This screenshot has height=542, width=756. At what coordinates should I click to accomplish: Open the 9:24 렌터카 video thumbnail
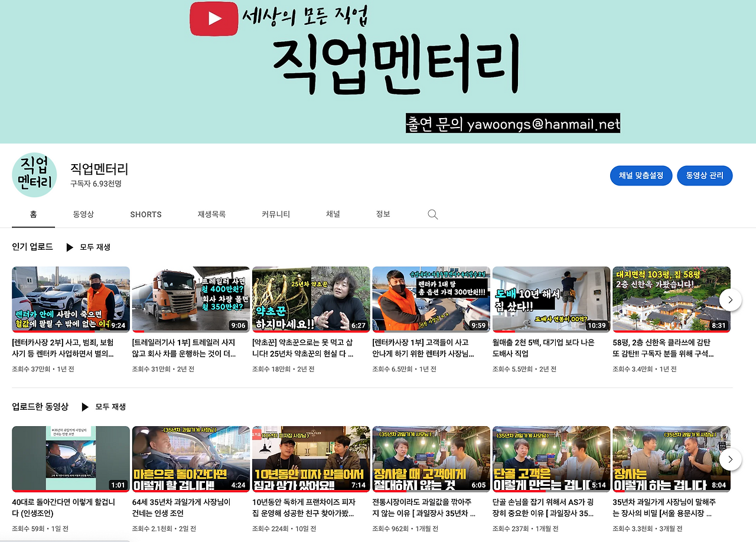(71, 299)
